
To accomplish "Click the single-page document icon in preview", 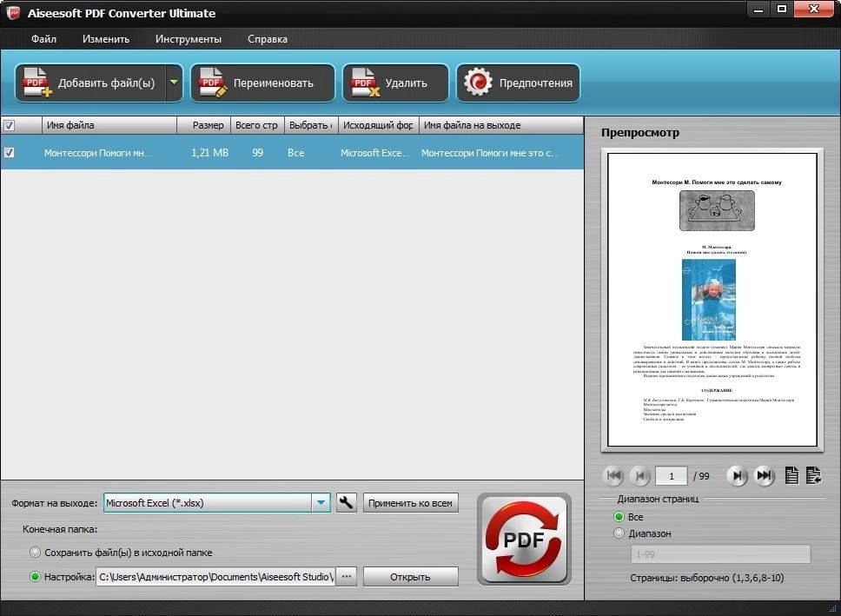I will click(x=791, y=475).
